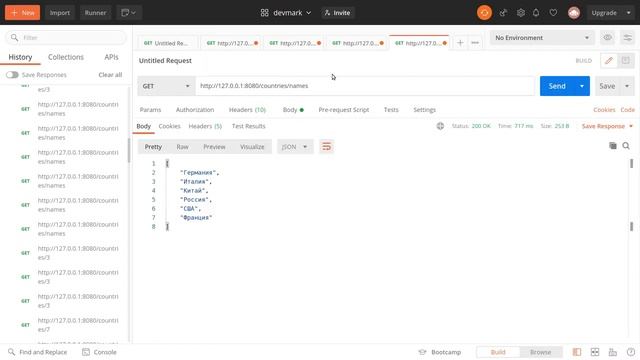Open the Authorization request tab
The width and height of the screenshot is (640, 360).
(195, 110)
